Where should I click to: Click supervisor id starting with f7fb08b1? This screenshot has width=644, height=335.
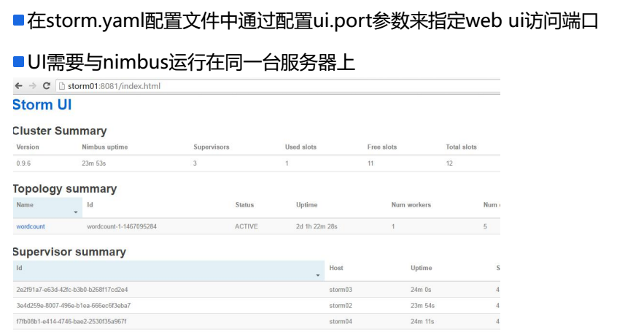click(x=71, y=321)
